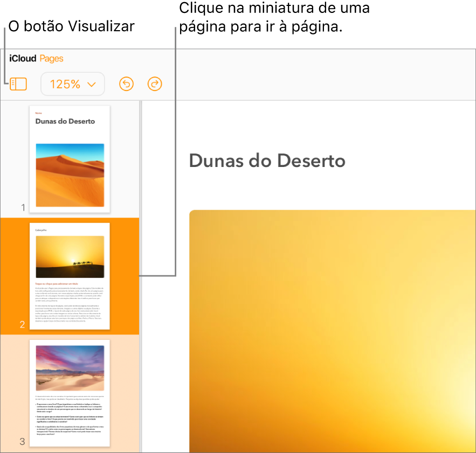Click page number 3 in sidebar
The width and height of the screenshot is (476, 453).
pyautogui.click(x=23, y=442)
